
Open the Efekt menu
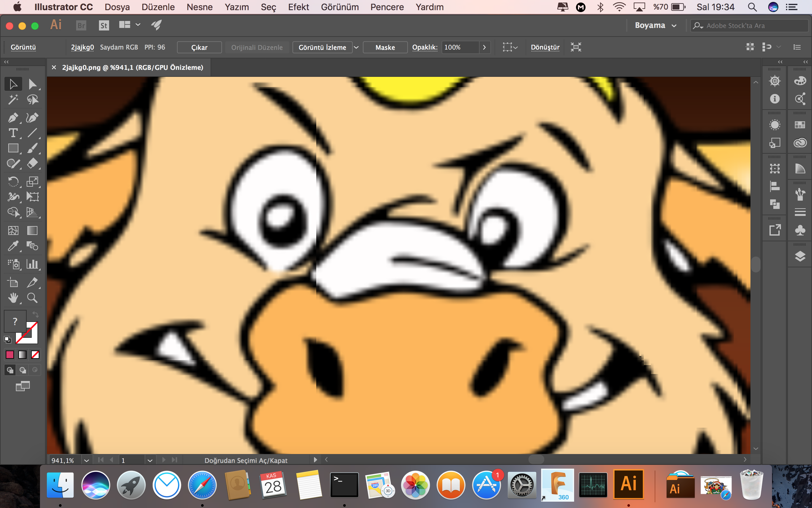click(298, 7)
